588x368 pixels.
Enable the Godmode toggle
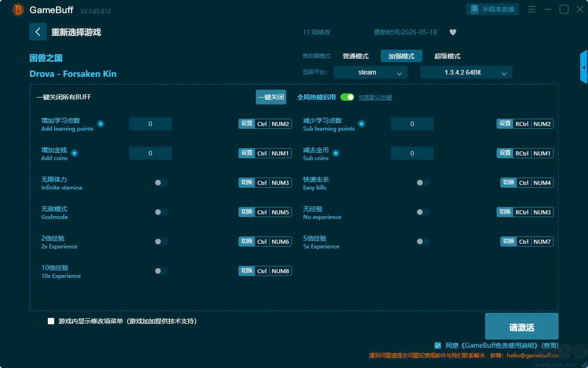pos(161,212)
